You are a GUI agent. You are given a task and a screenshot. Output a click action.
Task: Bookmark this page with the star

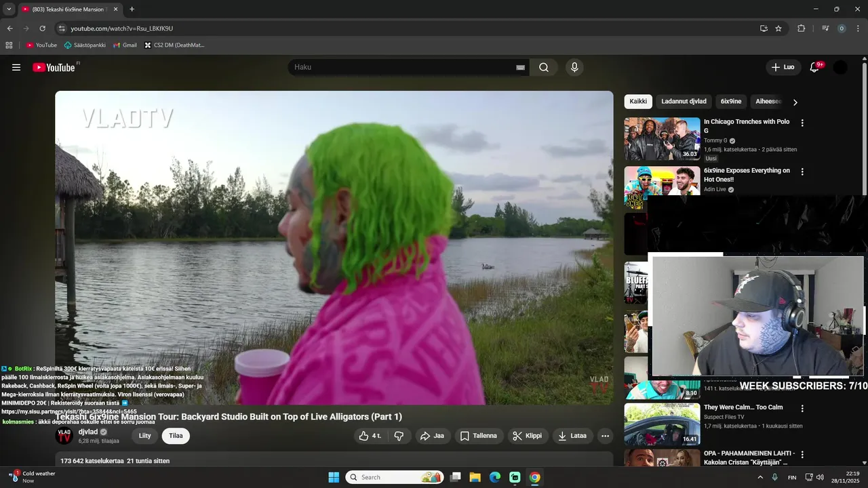tap(778, 28)
